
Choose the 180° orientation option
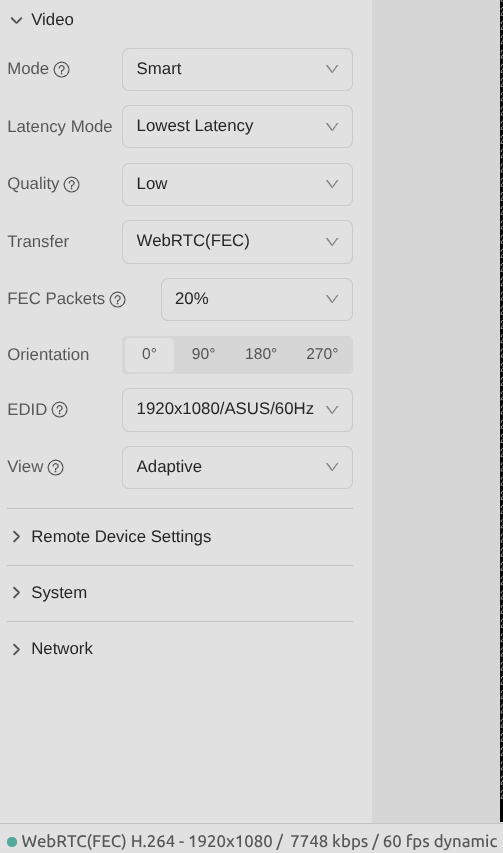pos(261,355)
